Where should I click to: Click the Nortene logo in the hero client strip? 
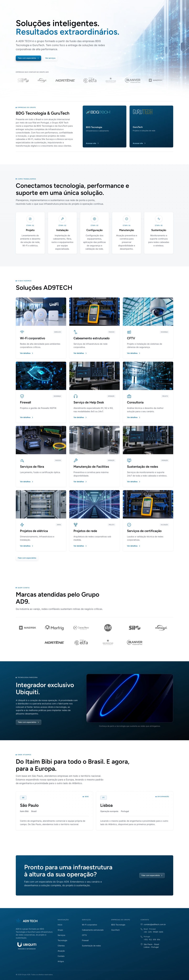65,80
